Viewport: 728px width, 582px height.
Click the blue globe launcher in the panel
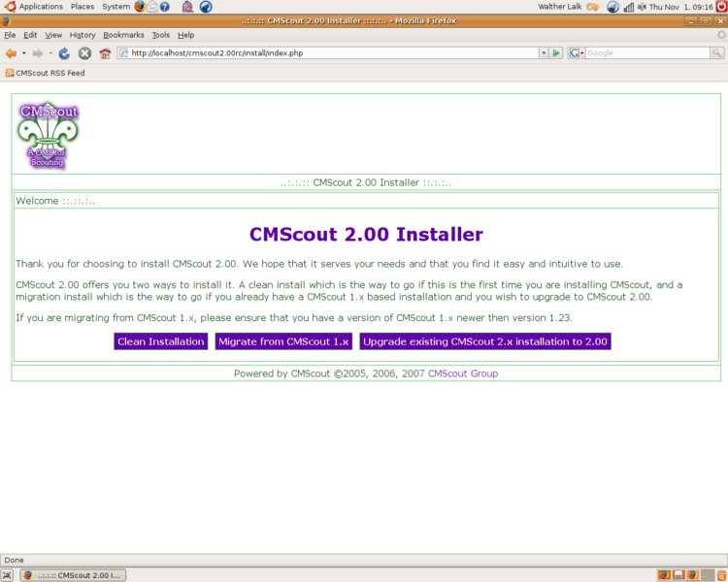(206, 7)
